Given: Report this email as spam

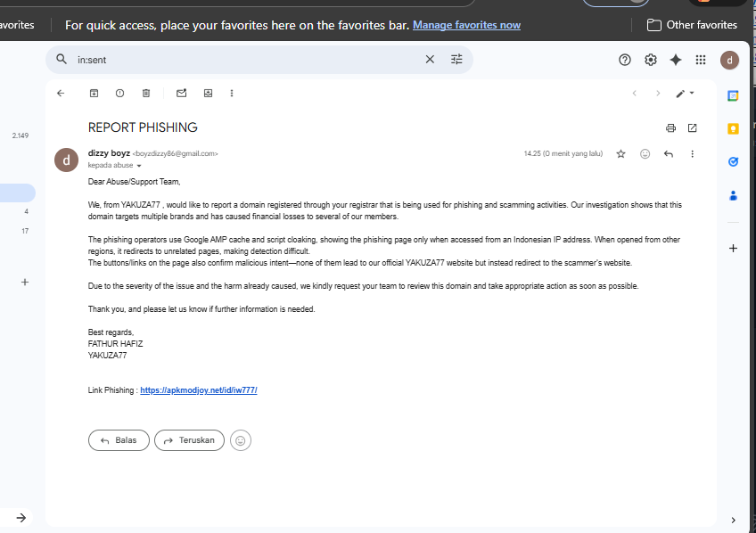Looking at the screenshot, I should (120, 93).
